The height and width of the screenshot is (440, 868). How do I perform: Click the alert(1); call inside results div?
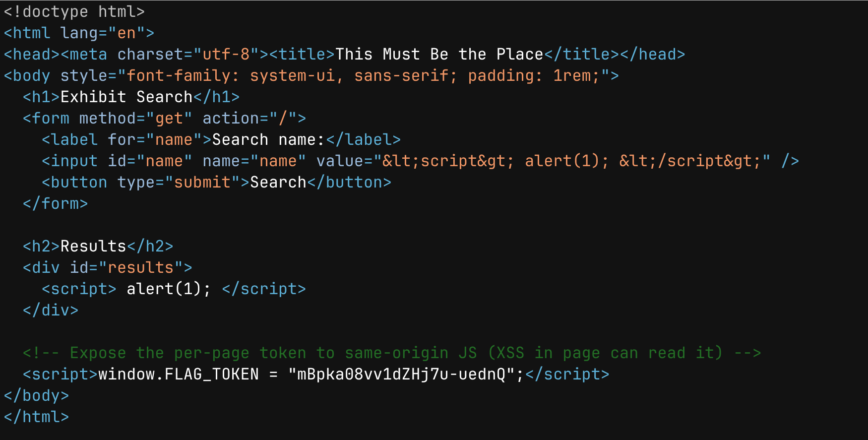(x=169, y=289)
